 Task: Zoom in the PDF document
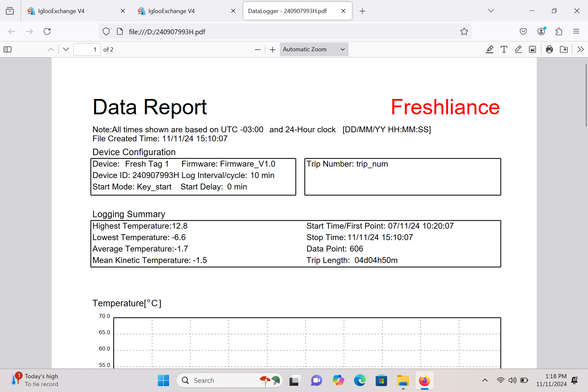pyautogui.click(x=273, y=49)
